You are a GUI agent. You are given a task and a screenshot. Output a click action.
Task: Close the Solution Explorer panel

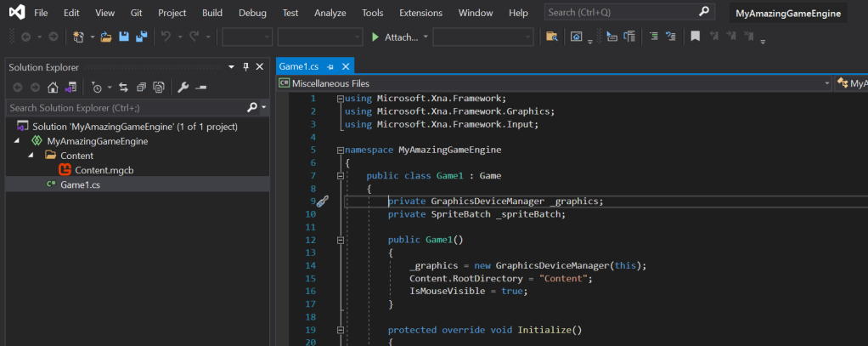[260, 67]
